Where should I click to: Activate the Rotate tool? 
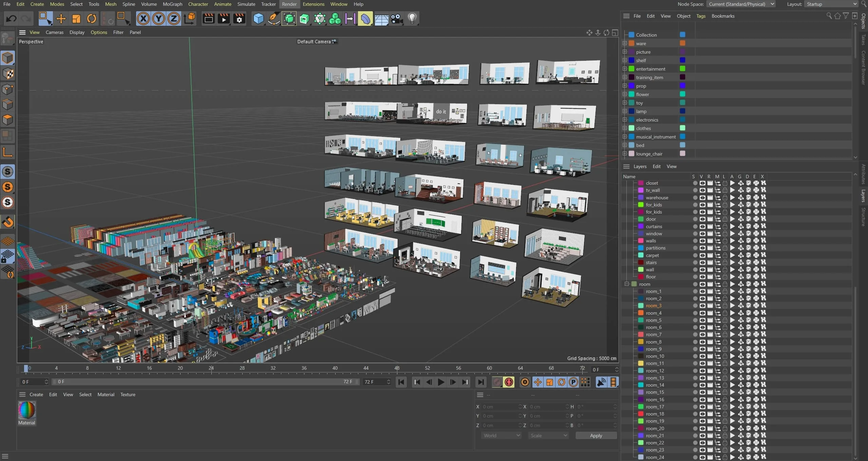pyautogui.click(x=92, y=18)
